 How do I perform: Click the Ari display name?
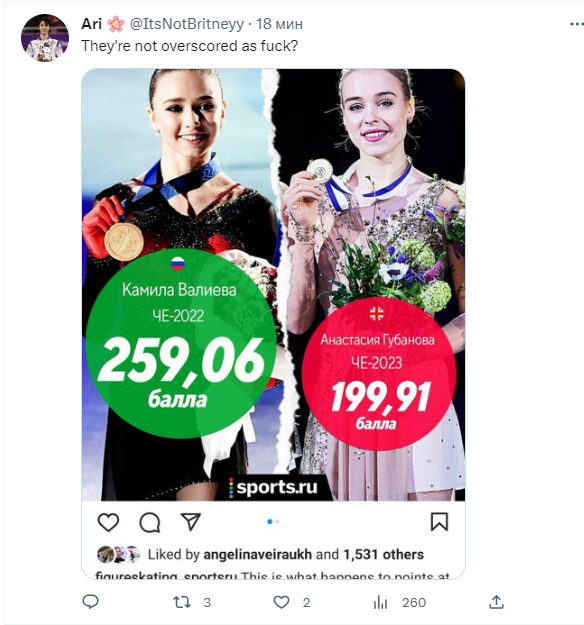coord(92,24)
